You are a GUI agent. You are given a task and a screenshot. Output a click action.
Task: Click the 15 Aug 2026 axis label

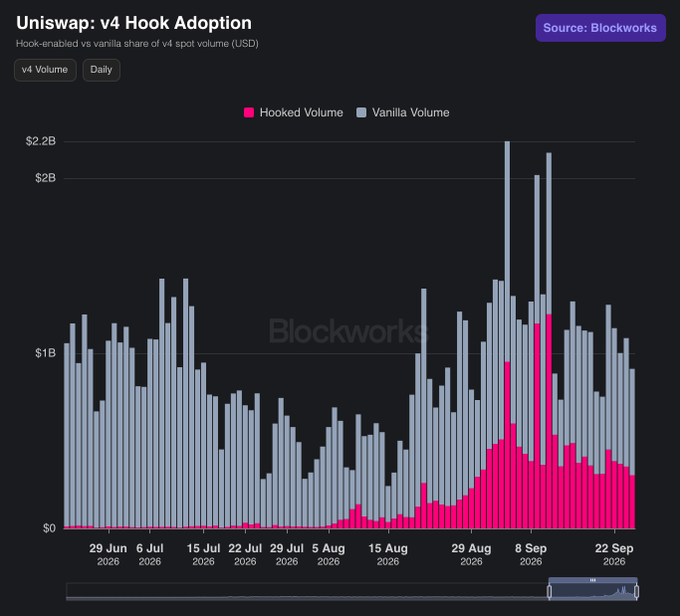tap(388, 554)
